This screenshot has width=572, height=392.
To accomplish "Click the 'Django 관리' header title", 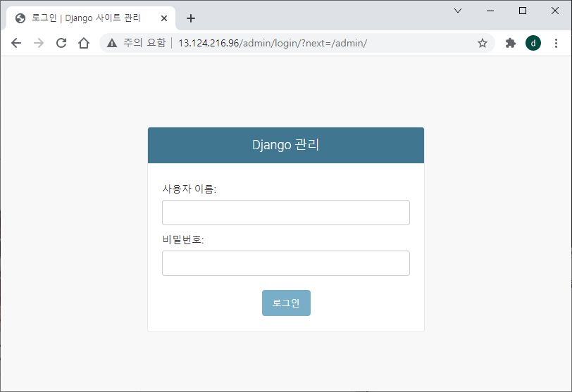I will (285, 145).
